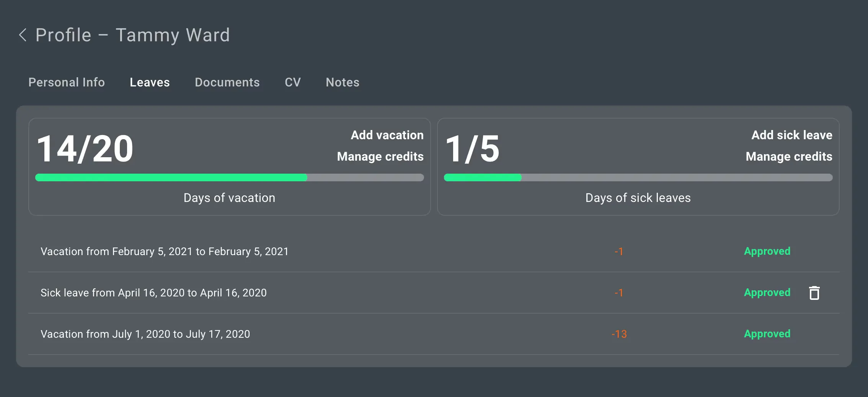Click the 14/20 vacation count
The width and height of the screenshot is (868, 397).
coord(85,149)
